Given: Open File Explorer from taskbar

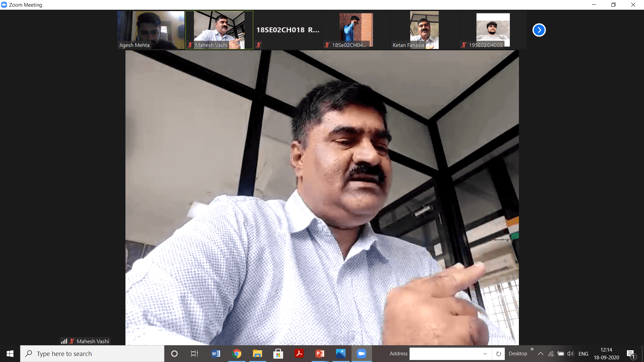Looking at the screenshot, I should point(257,354).
